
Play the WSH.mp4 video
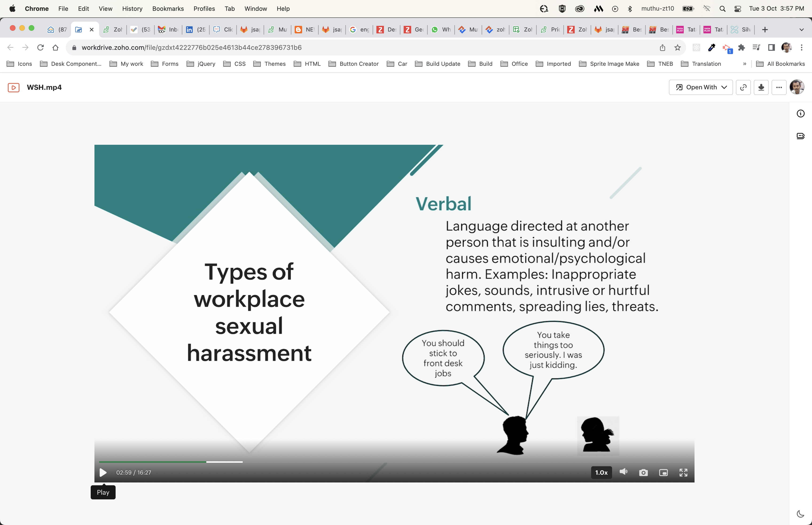click(x=103, y=473)
